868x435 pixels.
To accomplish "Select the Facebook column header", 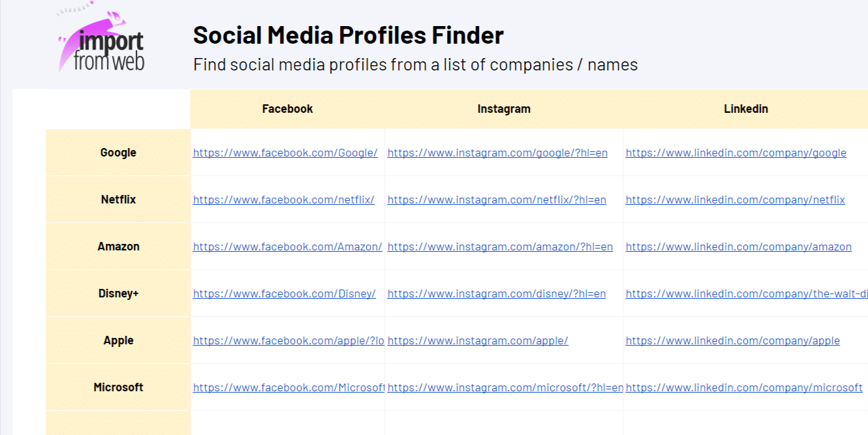I will (x=287, y=108).
